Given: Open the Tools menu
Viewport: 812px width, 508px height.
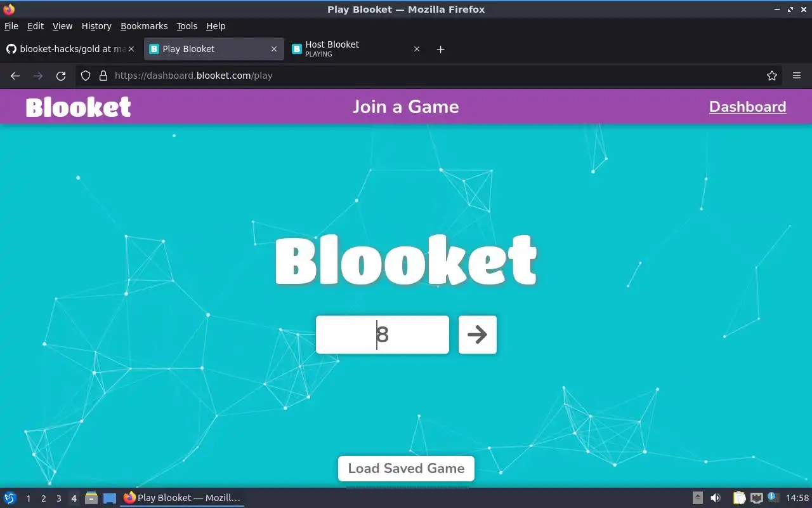Looking at the screenshot, I should (x=187, y=26).
